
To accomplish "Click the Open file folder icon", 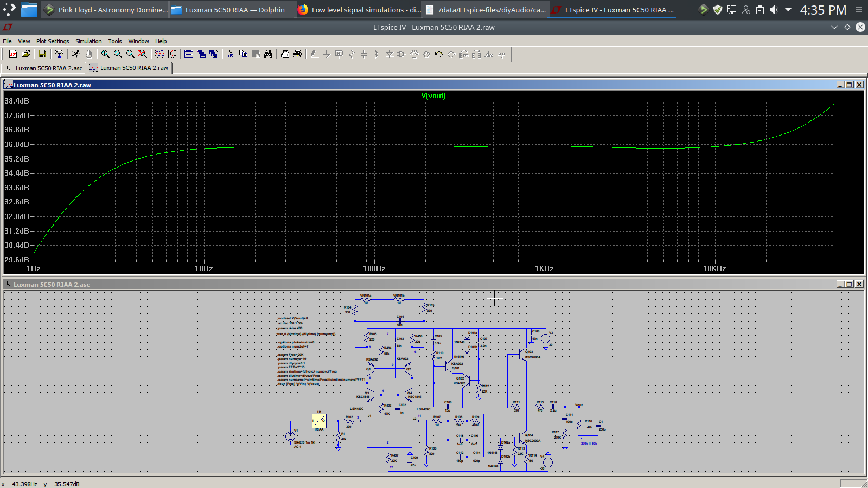I will [25, 54].
